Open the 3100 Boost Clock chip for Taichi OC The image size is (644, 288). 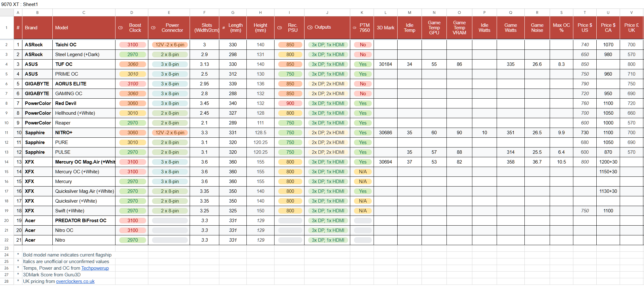[133, 45]
